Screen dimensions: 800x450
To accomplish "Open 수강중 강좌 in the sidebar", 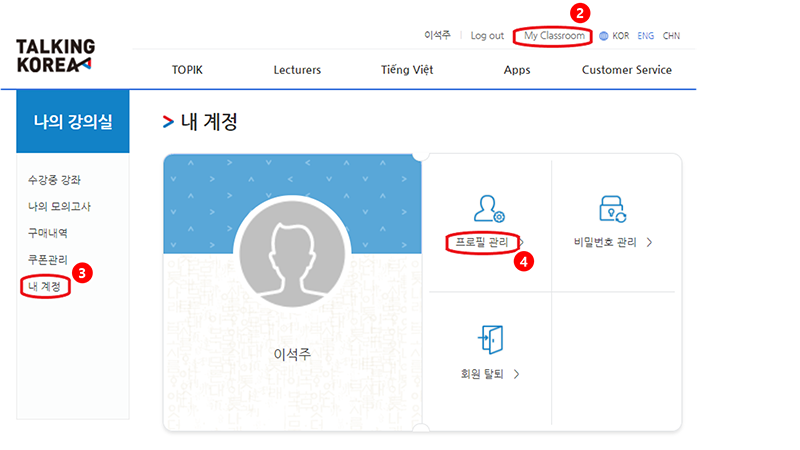I will click(54, 180).
